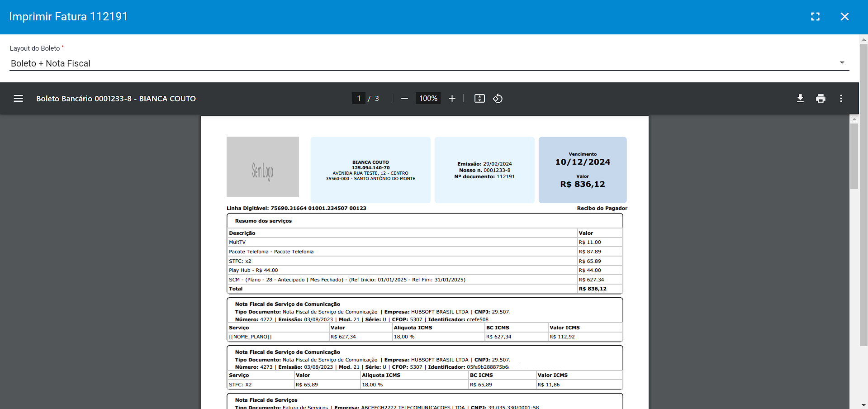Click the dialog's outer scrollbar thumb

863,195
